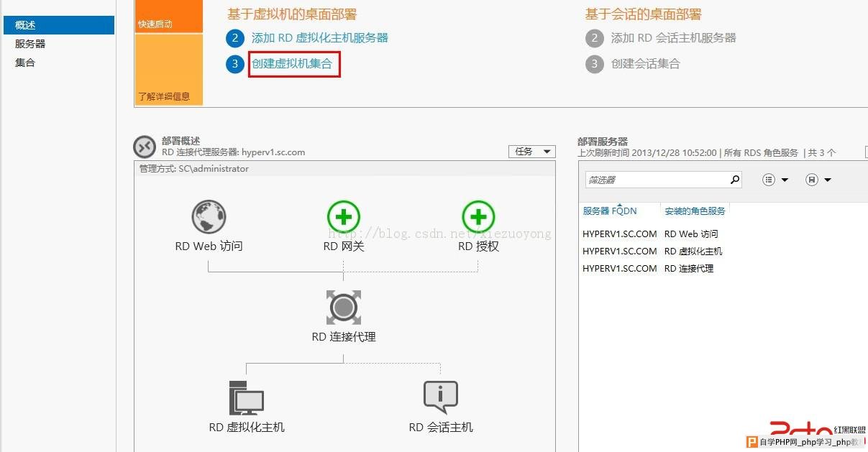868x452 pixels.
Task: Click 创建会话集合 link
Action: coord(646,64)
